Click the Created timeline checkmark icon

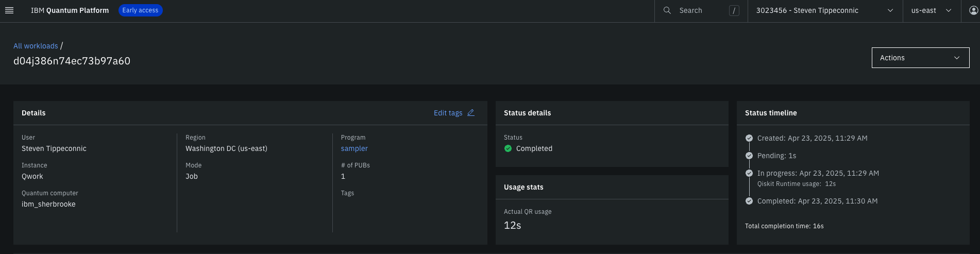(749, 138)
